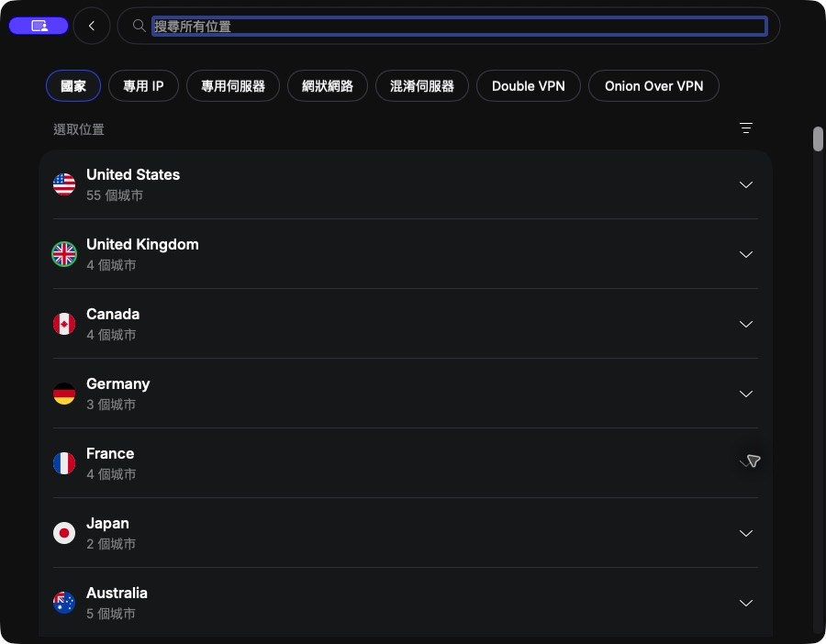
Task: Select the Germany country name
Action: [x=118, y=383]
